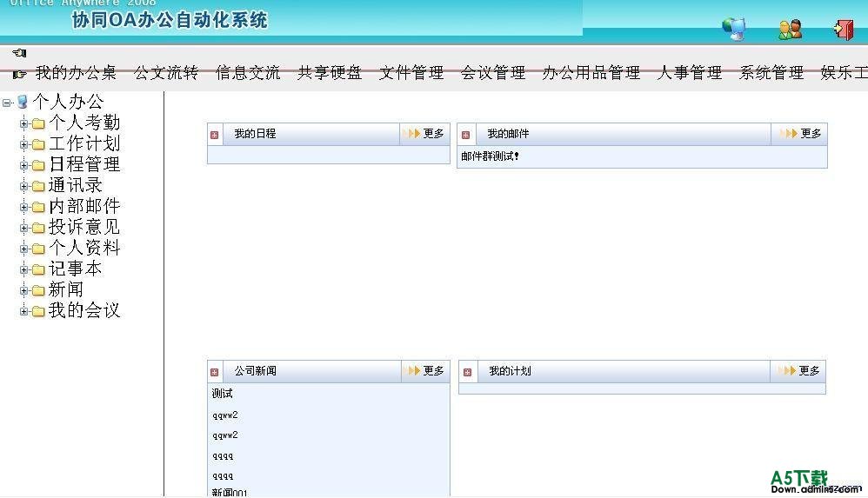Open the 文件管理 menu
The image size is (868, 498).
(411, 72)
